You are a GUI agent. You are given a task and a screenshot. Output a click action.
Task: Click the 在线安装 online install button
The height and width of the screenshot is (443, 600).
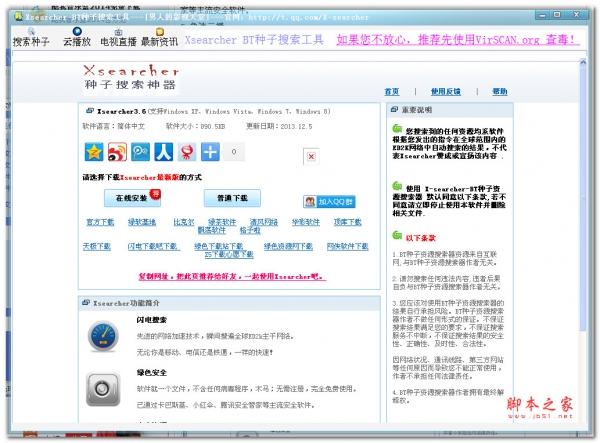[x=132, y=198]
